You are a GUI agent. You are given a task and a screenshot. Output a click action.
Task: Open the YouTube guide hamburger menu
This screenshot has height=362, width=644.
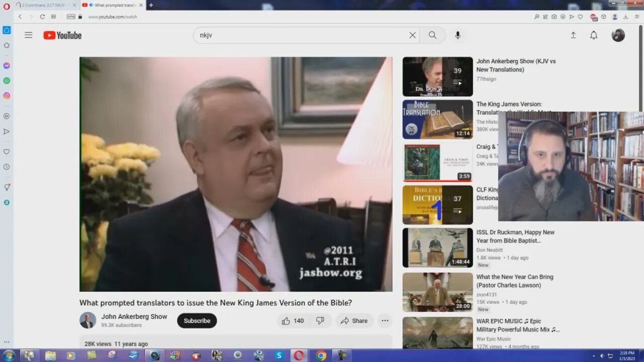click(x=29, y=35)
